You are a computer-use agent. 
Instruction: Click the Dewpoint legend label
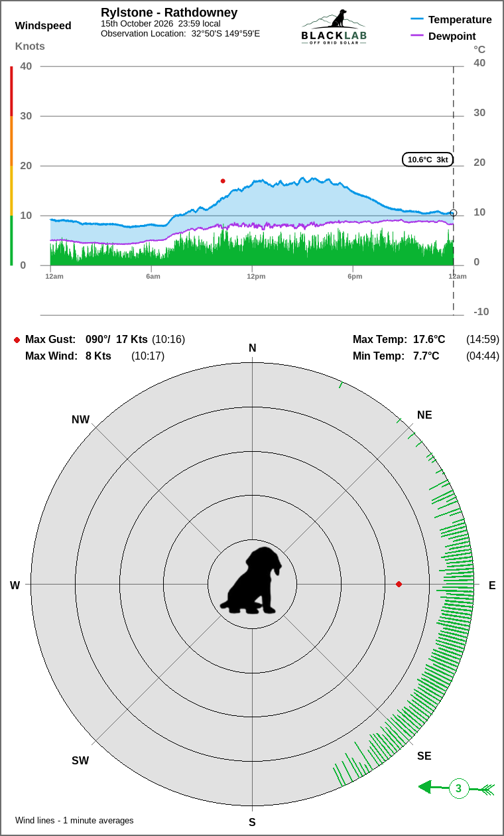(452, 36)
